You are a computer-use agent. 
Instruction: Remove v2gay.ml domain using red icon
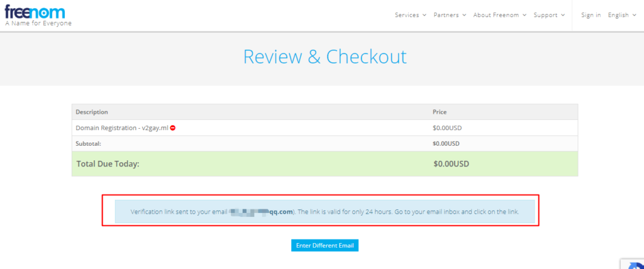[173, 128]
